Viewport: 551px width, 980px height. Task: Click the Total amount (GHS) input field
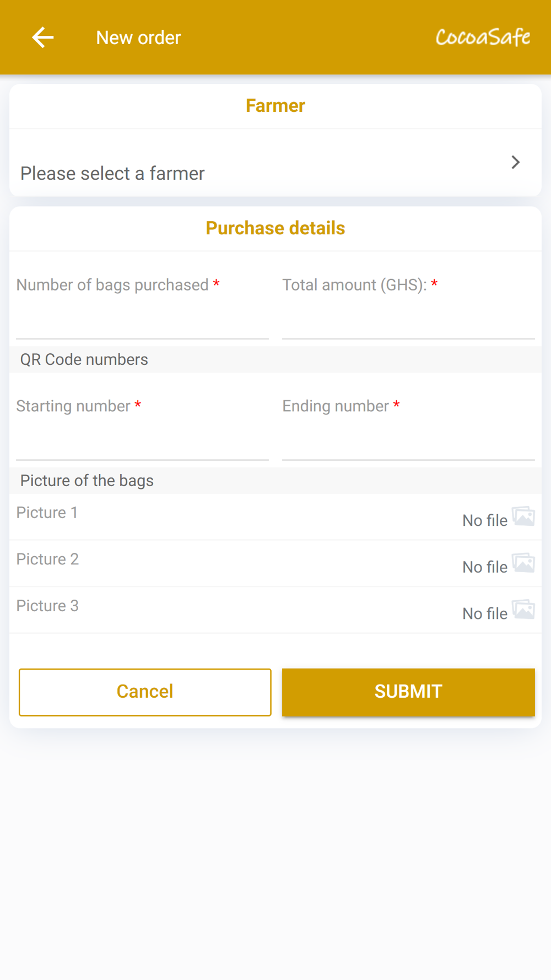click(x=408, y=320)
